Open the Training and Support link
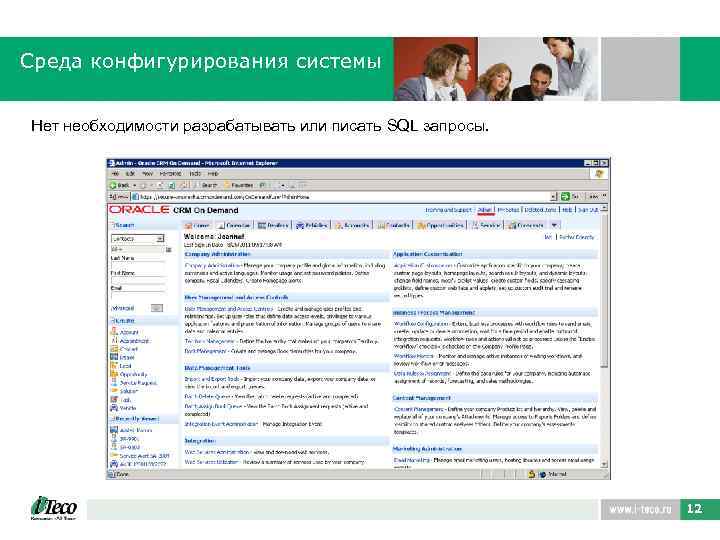The width and height of the screenshot is (720, 540). coord(449,210)
